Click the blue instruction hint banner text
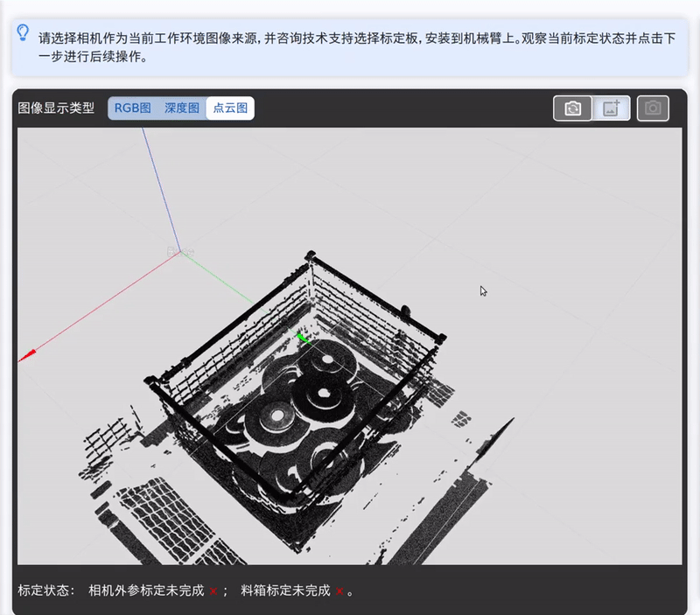 [x=350, y=47]
